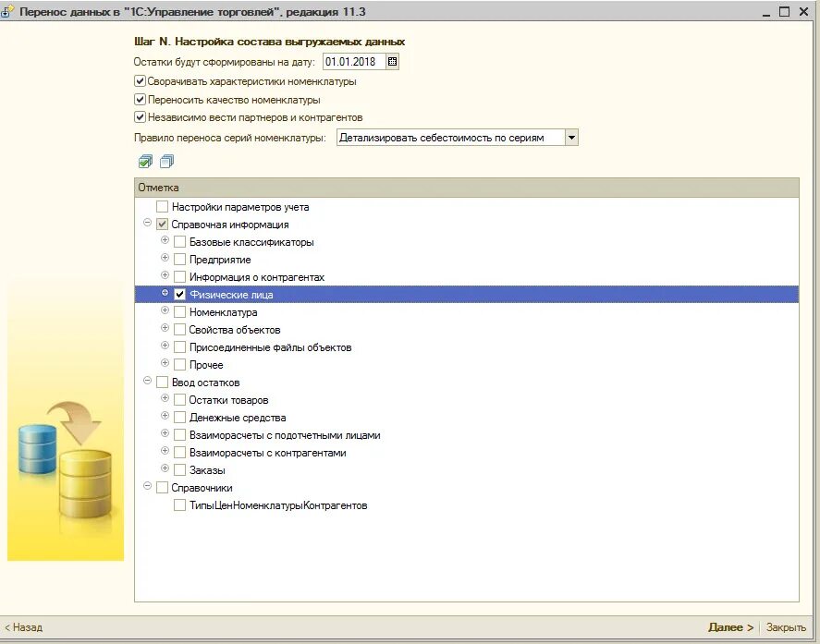Check Взаиморасчеты с подотчетными лицами checkbox

click(180, 435)
